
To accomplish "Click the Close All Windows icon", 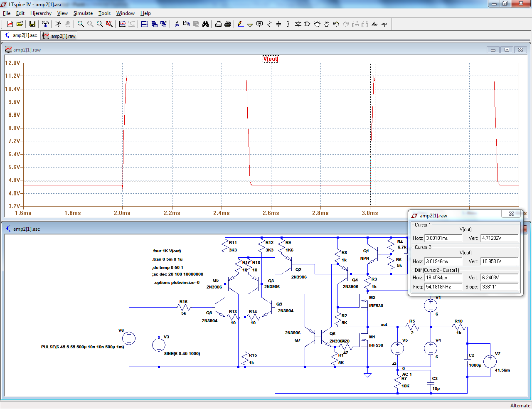I will click(x=164, y=24).
